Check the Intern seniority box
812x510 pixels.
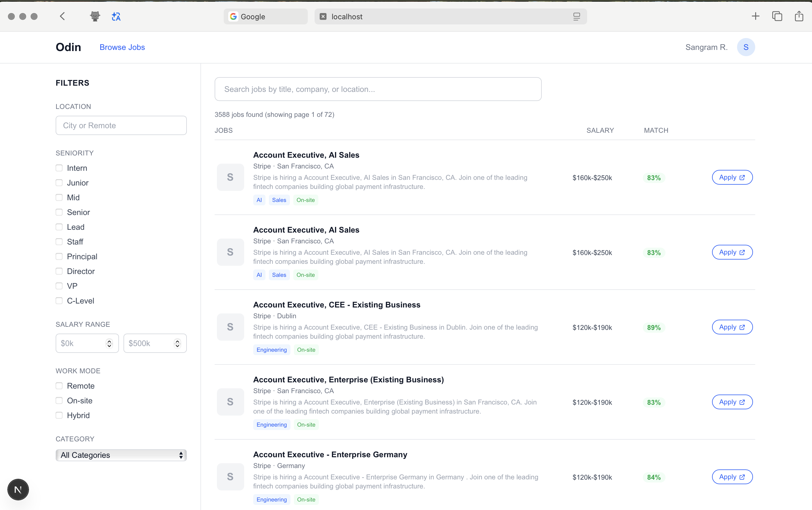(59, 168)
